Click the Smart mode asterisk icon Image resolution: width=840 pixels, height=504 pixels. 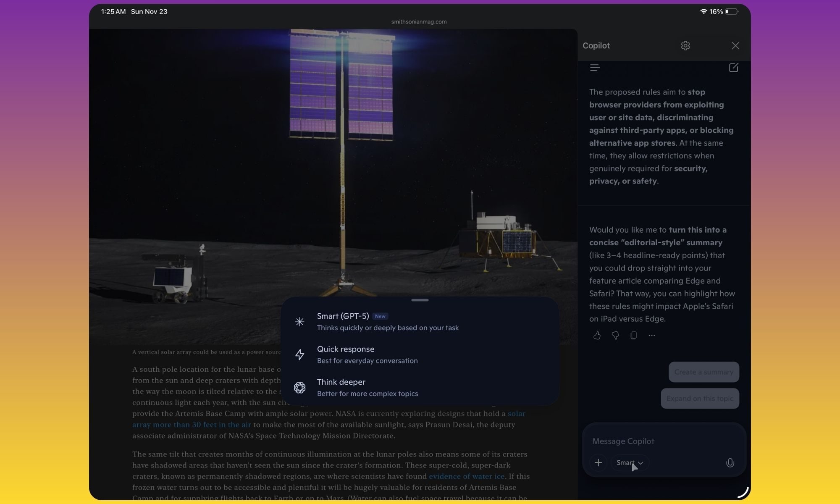[x=299, y=322]
